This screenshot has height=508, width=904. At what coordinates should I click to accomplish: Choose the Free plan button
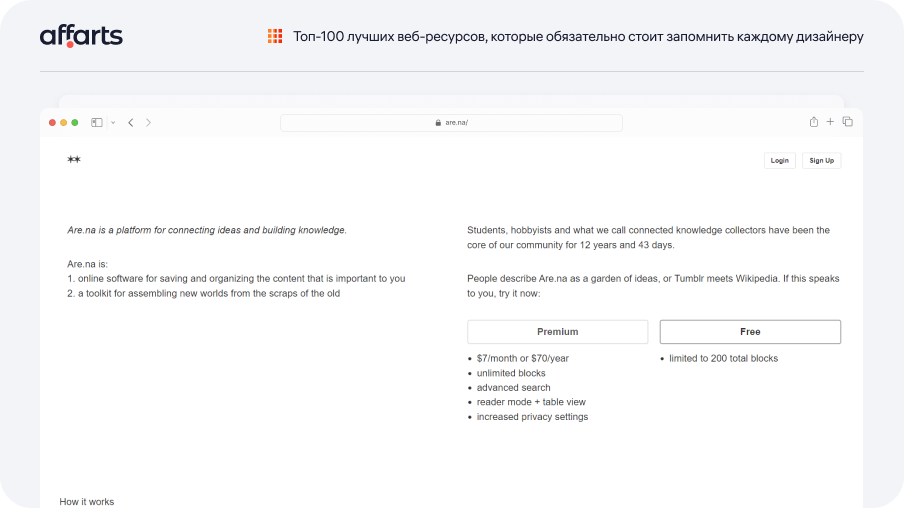click(750, 332)
